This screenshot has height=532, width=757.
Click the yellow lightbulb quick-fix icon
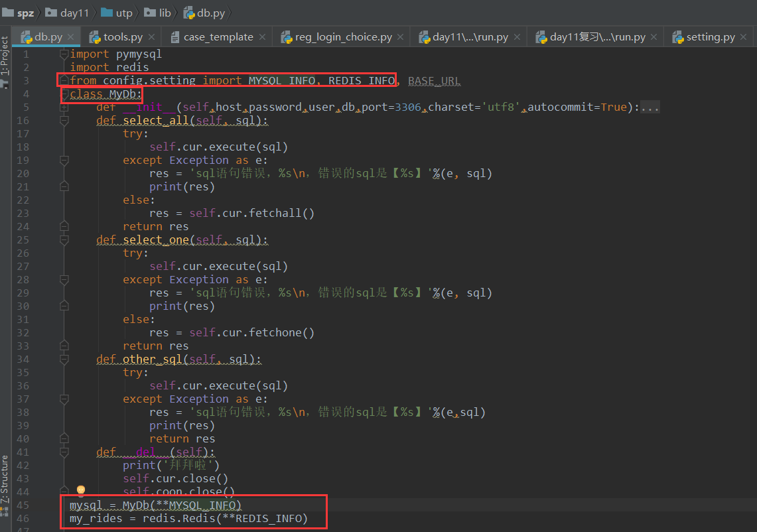[81, 490]
